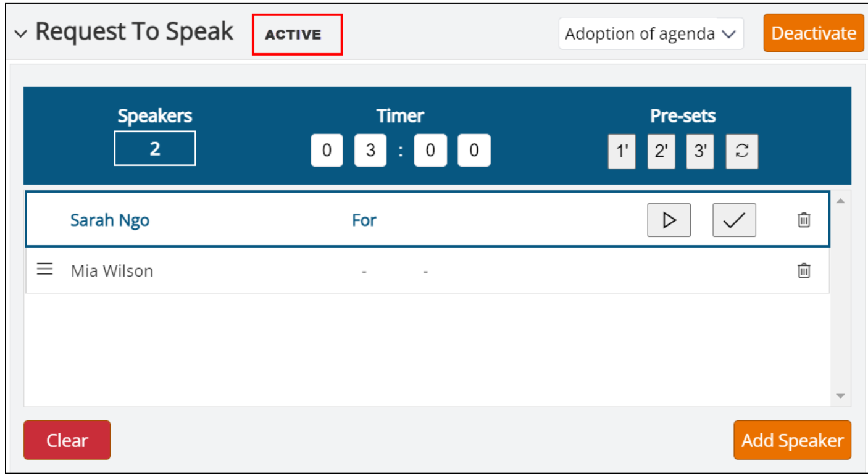The height and width of the screenshot is (476, 868).
Task: Apply the 2' timer pre-set
Action: point(661,151)
